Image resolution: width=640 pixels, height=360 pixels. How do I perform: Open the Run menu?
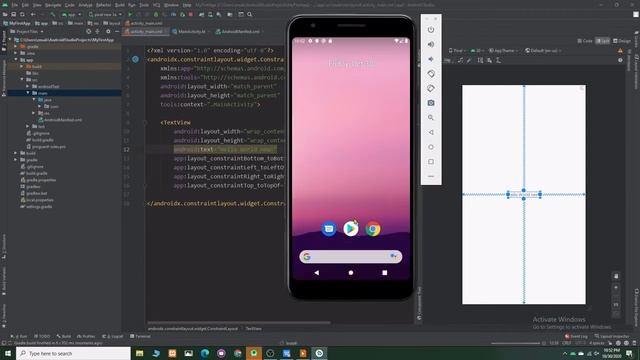click(x=131, y=5)
